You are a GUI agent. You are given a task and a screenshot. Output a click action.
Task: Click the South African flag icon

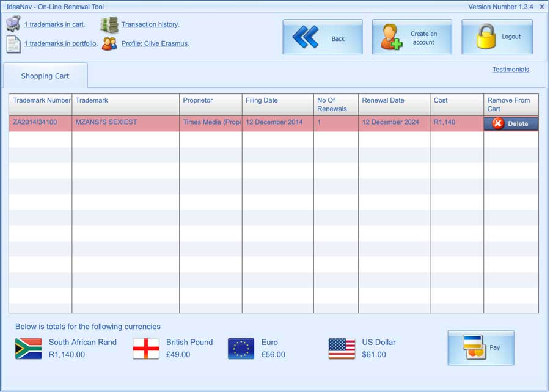pos(28,349)
